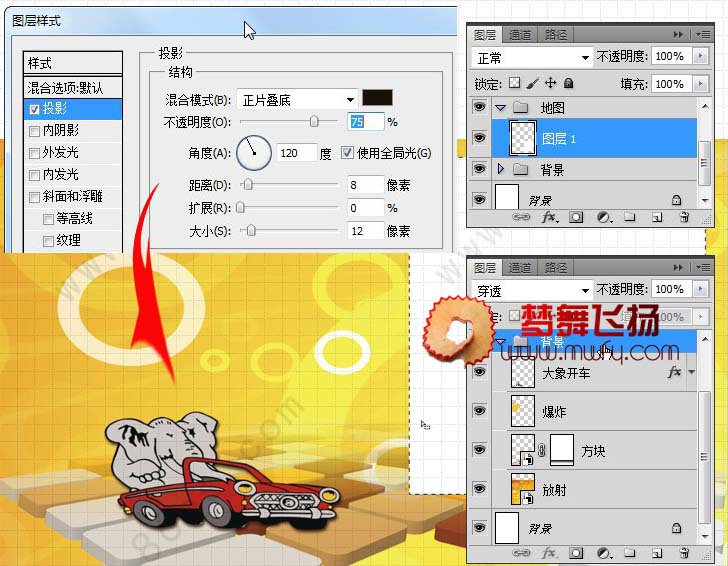Switch to 路径 tab in bottom panel
728x566 pixels.
556,268
